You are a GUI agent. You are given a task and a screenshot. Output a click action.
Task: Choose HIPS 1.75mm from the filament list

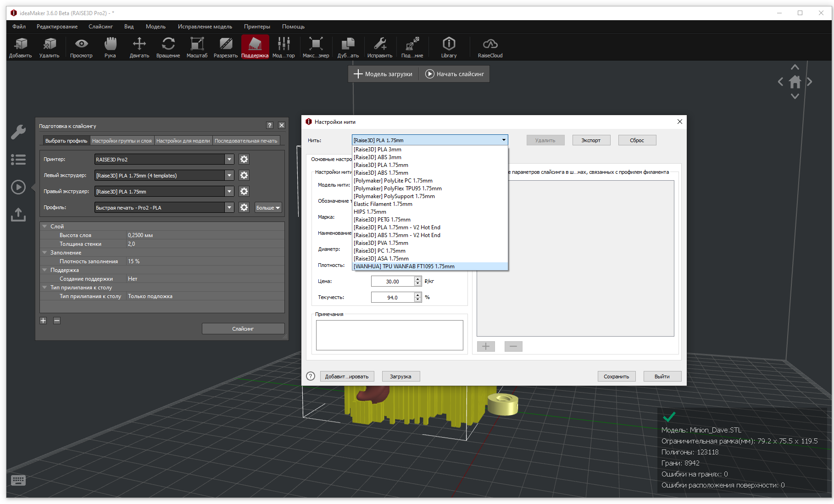[x=430, y=212]
